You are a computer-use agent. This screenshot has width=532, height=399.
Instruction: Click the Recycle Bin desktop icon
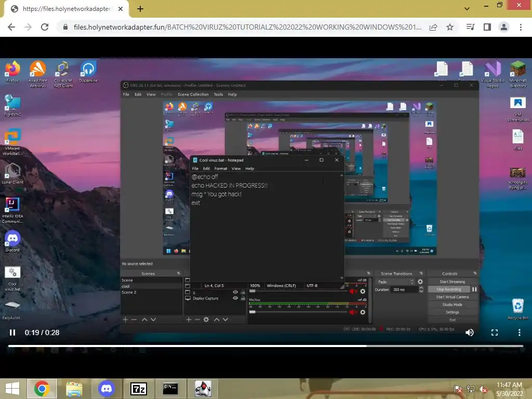[518, 309]
